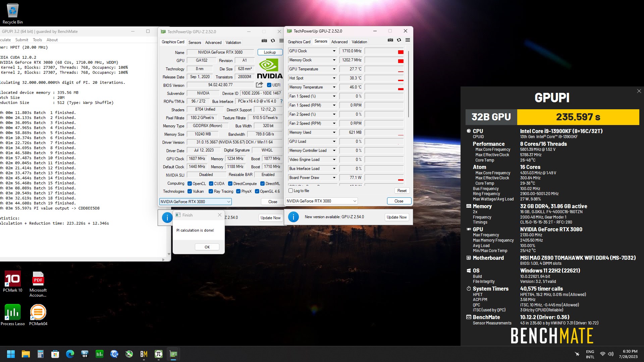Viewport: 644px width, 362px height.
Task: Open GPU selector dropdown in Graphics Card window
Action: pyautogui.click(x=196, y=201)
